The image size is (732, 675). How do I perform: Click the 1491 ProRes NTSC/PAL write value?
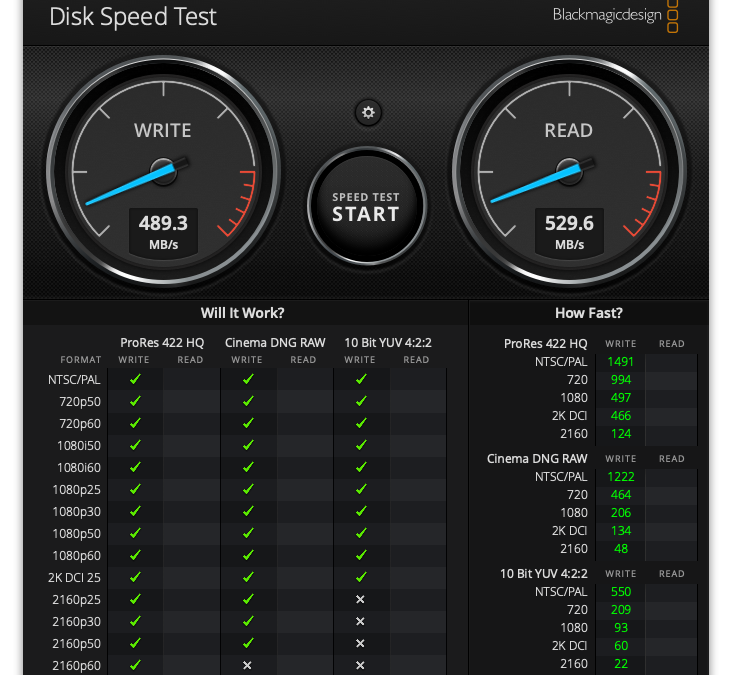pos(620,362)
